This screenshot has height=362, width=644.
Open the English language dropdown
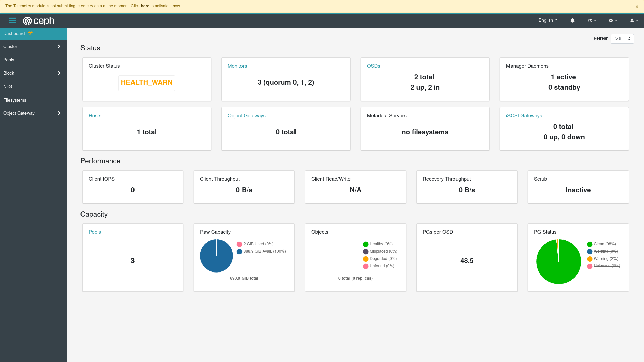click(548, 20)
